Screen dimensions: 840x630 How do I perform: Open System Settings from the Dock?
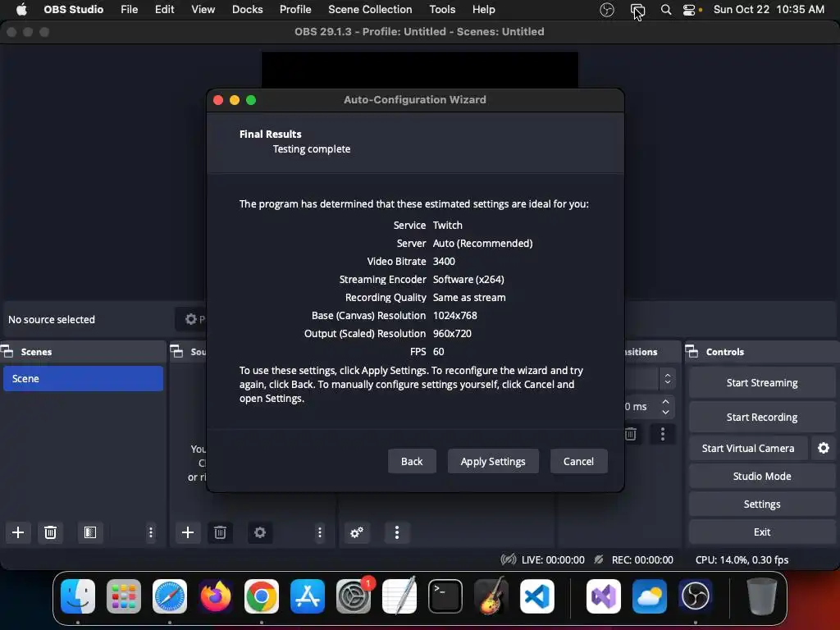[354, 596]
